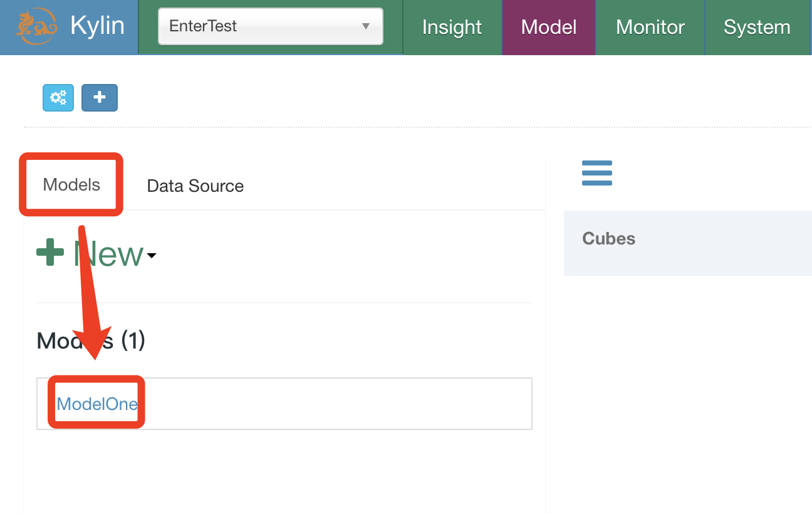This screenshot has width=812, height=514.
Task: Go to the Insight tab
Action: (452, 28)
